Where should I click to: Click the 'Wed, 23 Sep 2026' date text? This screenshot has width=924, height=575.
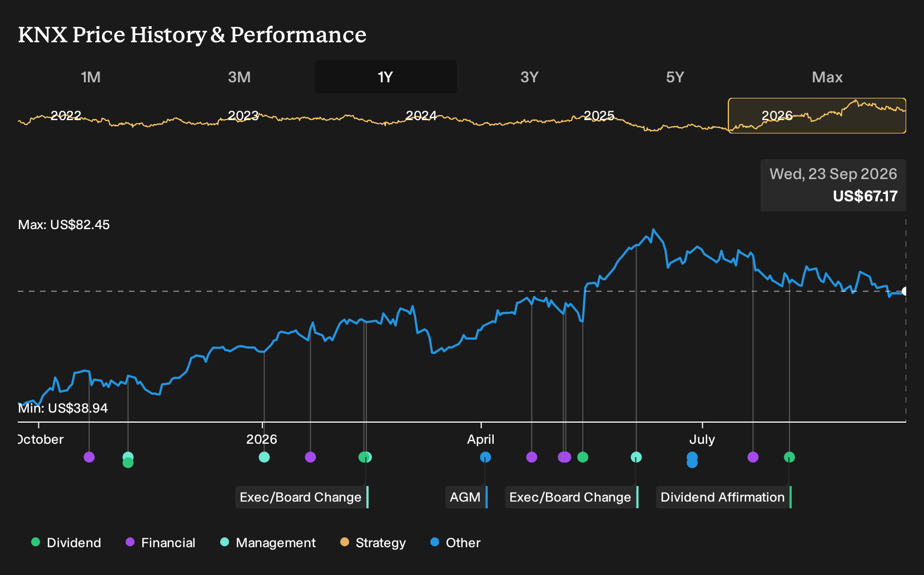pos(833,174)
